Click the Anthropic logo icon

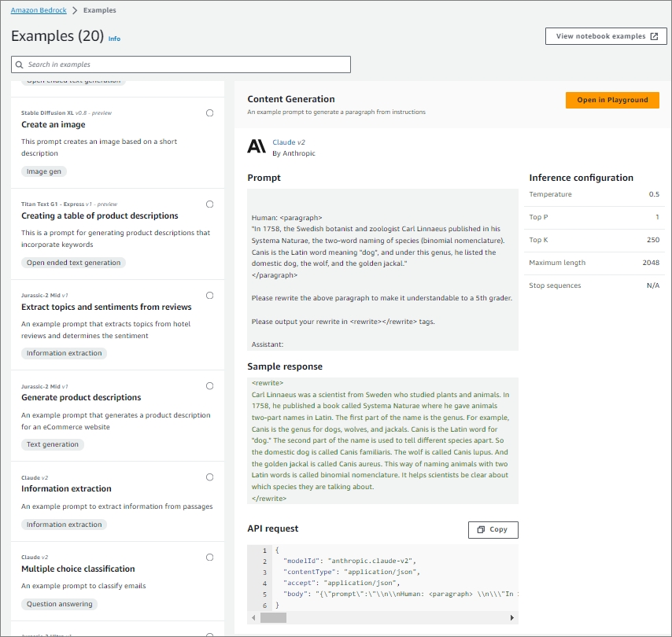coord(257,146)
